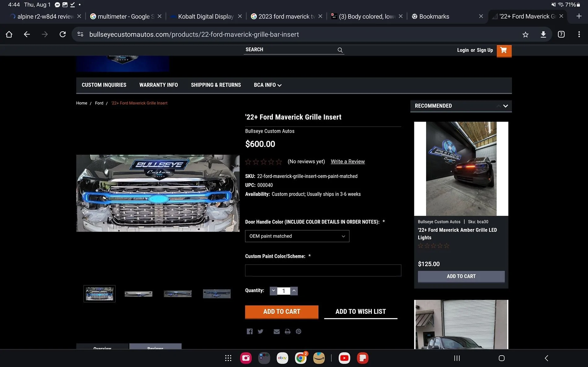
Task: Click the Bullseye Custom Autos brand link
Action: tap(270, 131)
